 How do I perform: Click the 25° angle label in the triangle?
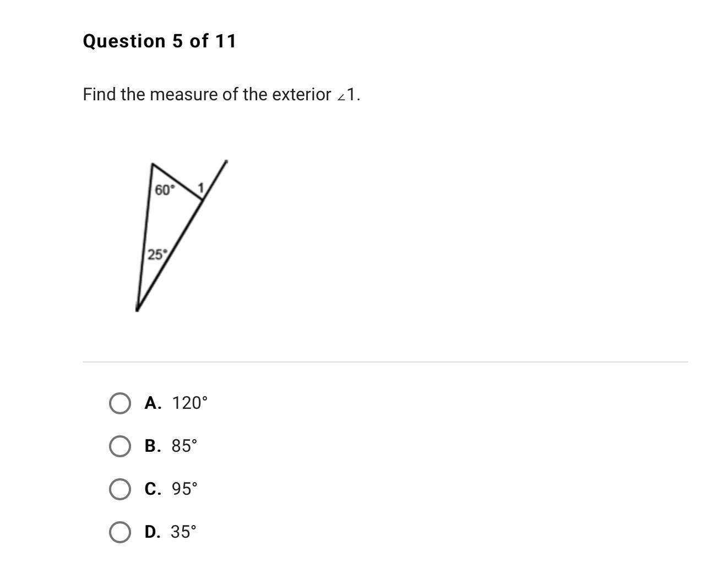[156, 255]
